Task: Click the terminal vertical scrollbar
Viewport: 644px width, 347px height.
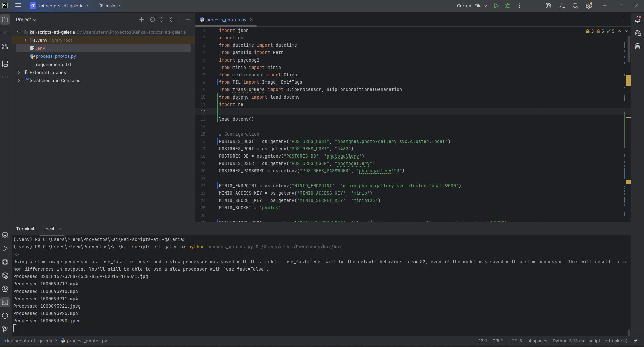Action: click(x=629, y=332)
